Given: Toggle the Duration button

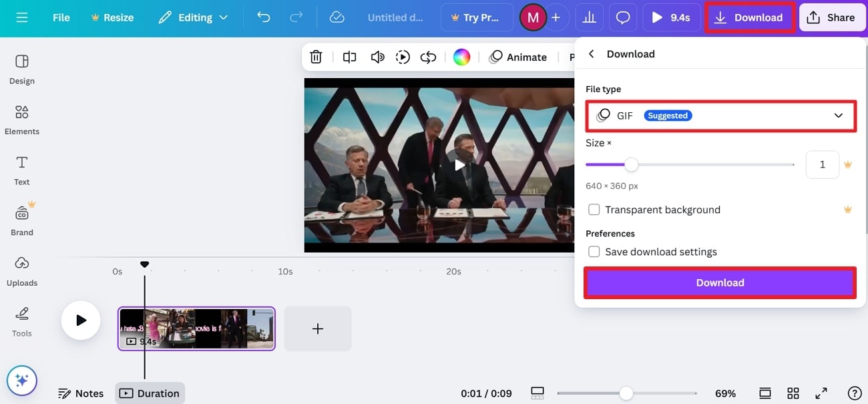Looking at the screenshot, I should pos(150,393).
